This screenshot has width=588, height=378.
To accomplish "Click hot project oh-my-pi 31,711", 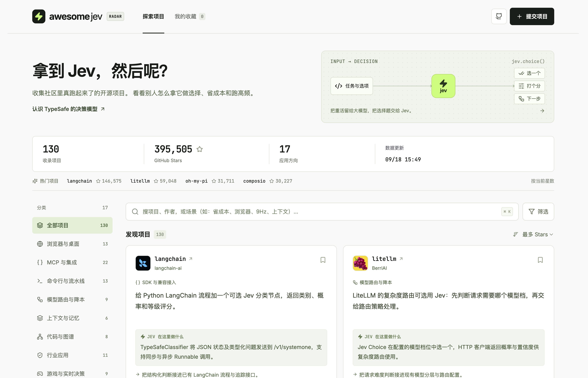I will click(x=210, y=181).
